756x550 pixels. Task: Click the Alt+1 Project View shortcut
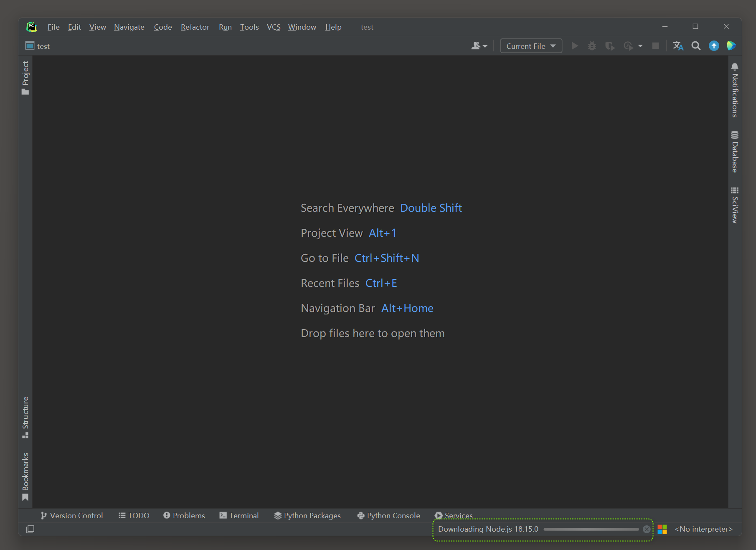[x=383, y=233]
